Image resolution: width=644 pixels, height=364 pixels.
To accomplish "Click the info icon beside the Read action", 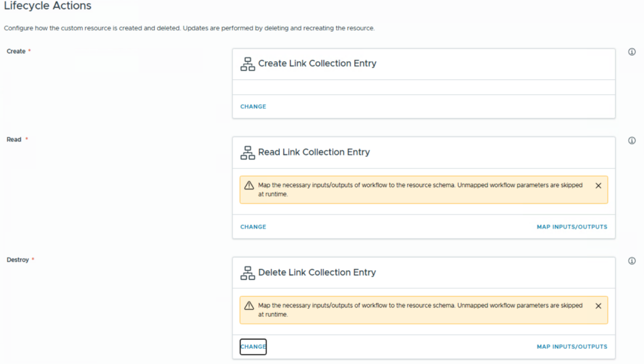I will pos(632,140).
